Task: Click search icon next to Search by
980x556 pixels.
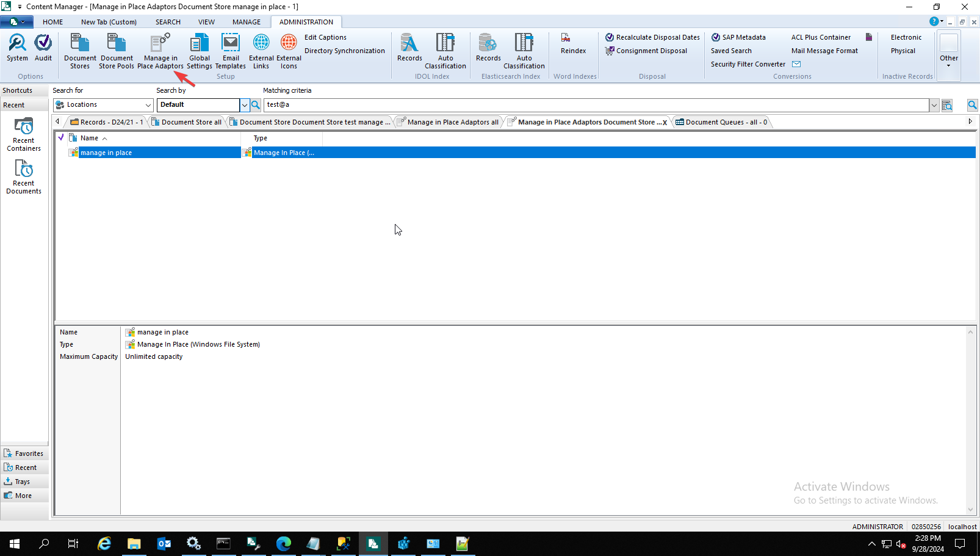Action: 256,105
